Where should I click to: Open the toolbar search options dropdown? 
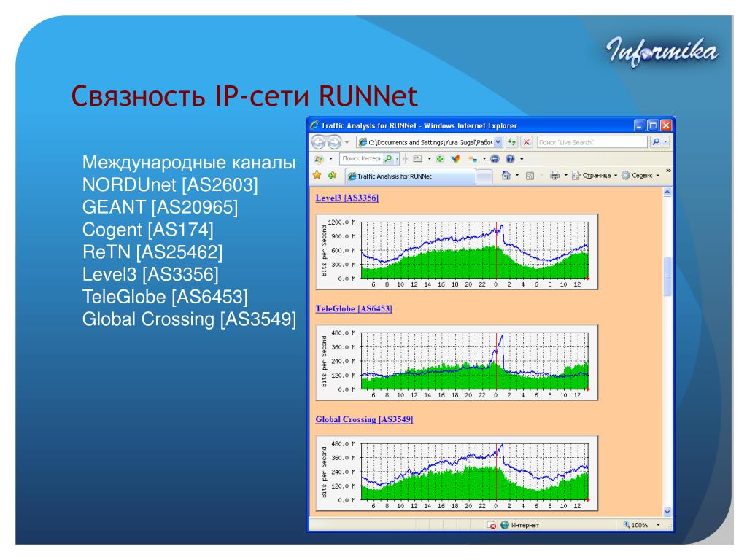pos(398,159)
